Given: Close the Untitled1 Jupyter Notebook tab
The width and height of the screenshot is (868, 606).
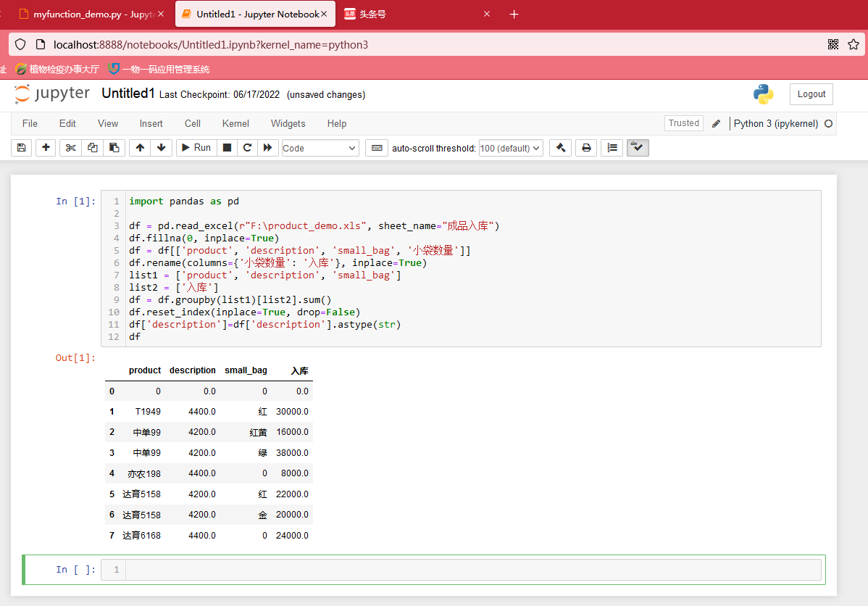Looking at the screenshot, I should coord(324,14).
